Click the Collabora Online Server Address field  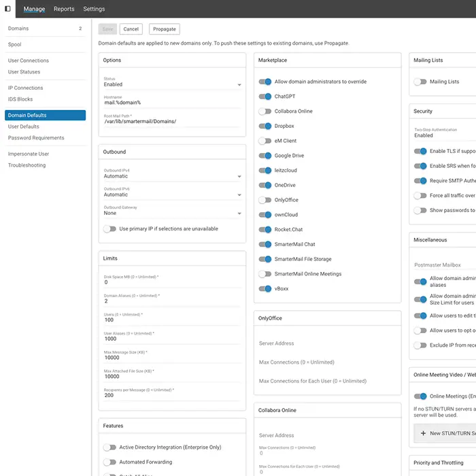click(327, 435)
